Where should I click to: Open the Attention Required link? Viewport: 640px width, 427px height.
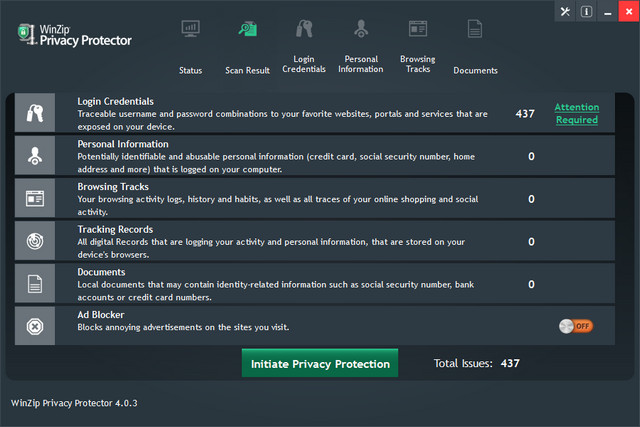point(577,114)
